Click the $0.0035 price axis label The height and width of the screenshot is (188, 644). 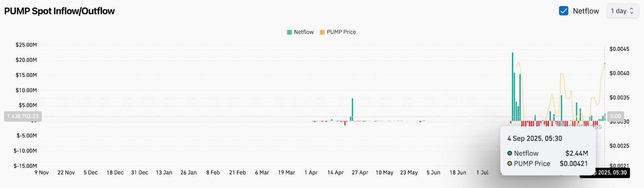pyautogui.click(x=619, y=97)
